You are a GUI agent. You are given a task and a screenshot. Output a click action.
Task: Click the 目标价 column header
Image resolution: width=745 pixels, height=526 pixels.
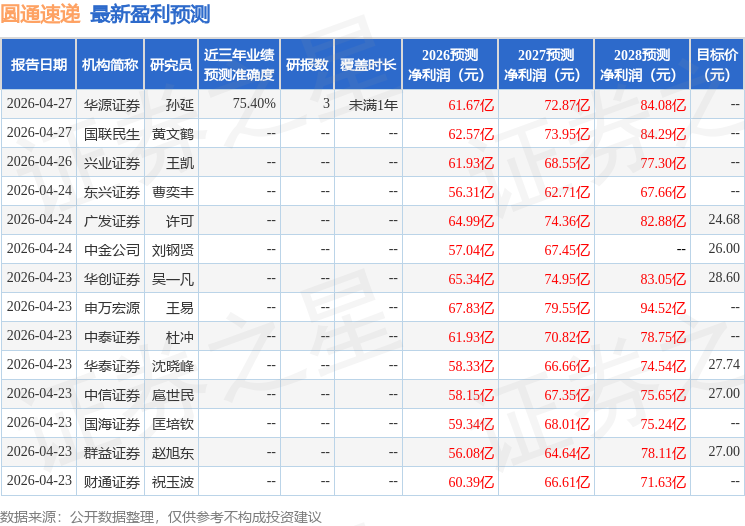click(x=717, y=65)
